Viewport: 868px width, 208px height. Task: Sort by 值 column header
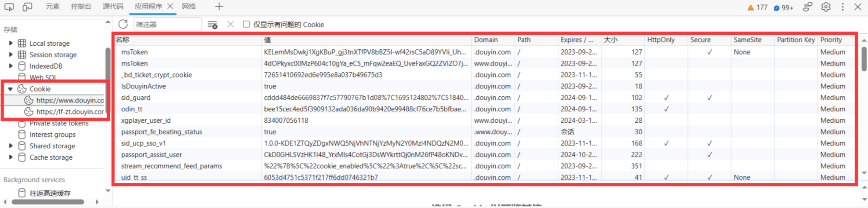coord(366,40)
